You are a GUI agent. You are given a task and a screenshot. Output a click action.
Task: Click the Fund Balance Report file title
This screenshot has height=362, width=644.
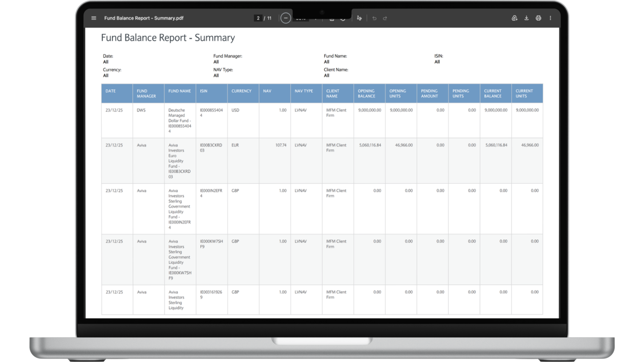[144, 18]
